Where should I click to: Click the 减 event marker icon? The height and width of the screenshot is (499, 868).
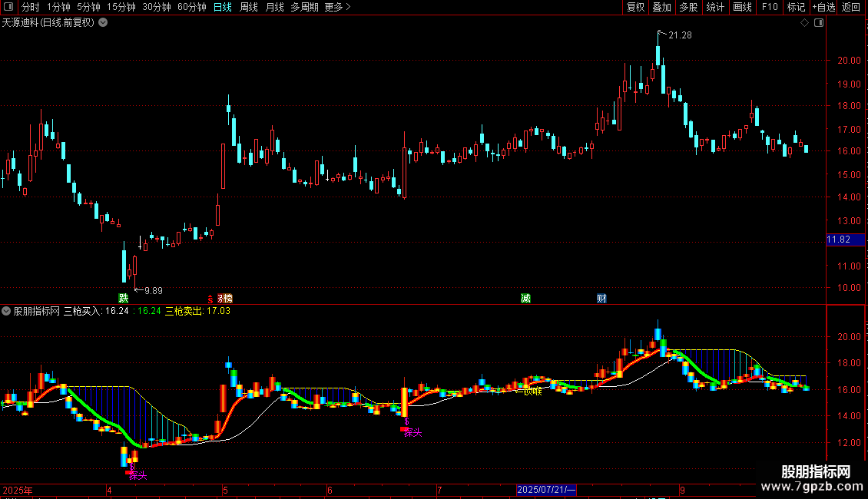pyautogui.click(x=526, y=299)
